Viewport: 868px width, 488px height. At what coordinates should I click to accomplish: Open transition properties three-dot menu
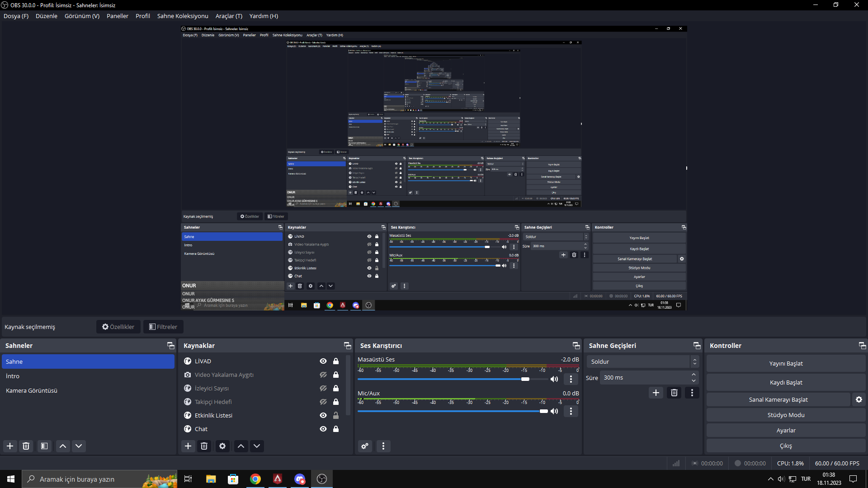tap(692, 393)
